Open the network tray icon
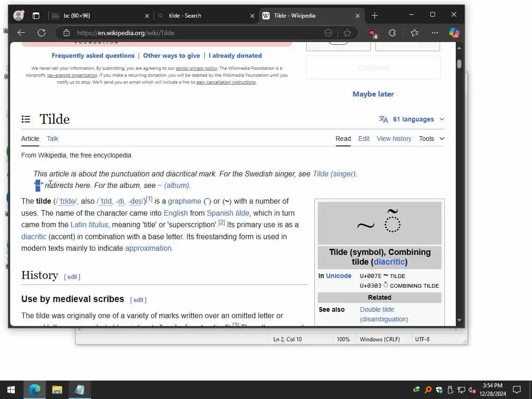This screenshot has width=532, height=399. [461, 390]
